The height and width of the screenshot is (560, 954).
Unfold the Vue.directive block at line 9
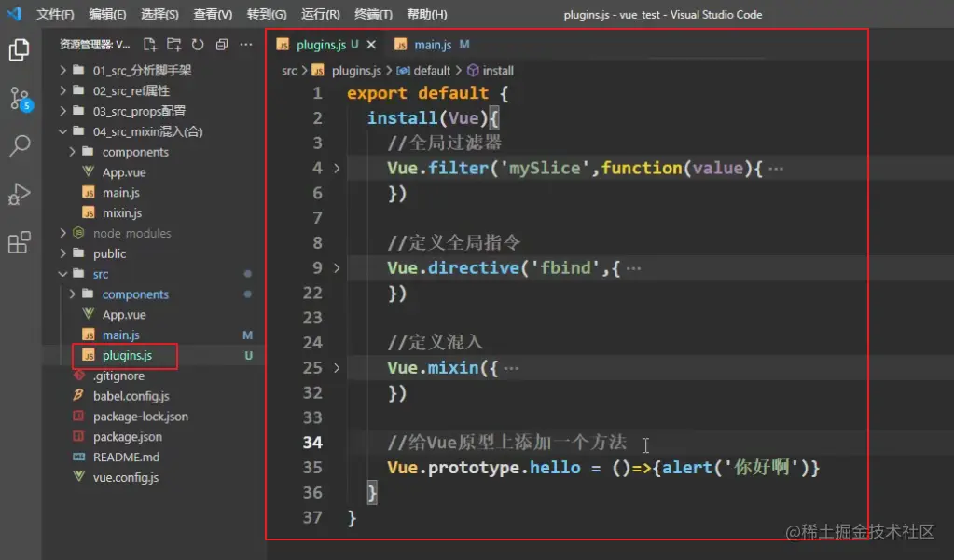pos(337,268)
